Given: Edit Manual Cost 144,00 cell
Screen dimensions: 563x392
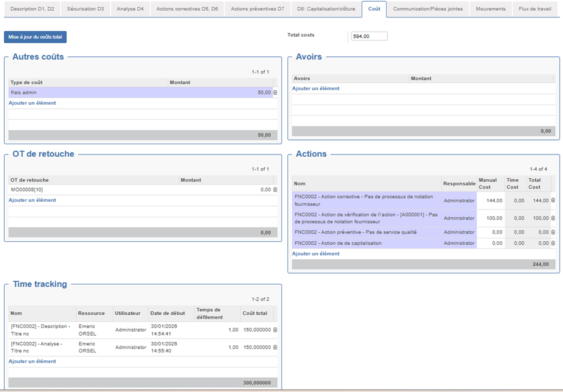Looking at the screenshot, I should click(x=491, y=200).
